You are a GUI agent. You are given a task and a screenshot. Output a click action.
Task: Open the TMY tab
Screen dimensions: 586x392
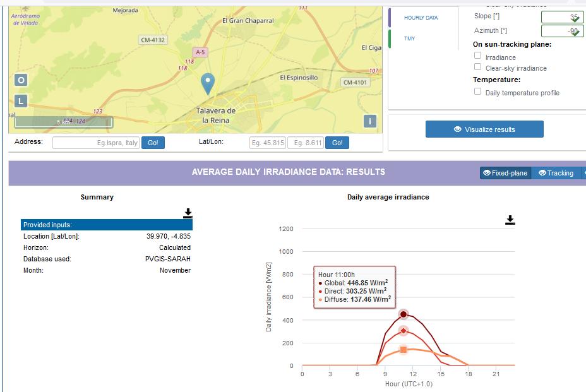click(410, 39)
